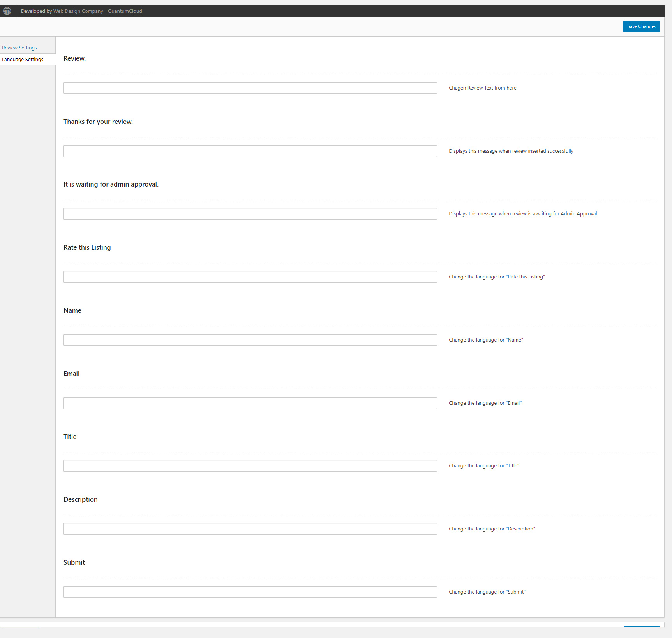Screen dimensions: 672x638
Task: Click the Email language input field
Action: [x=250, y=403]
